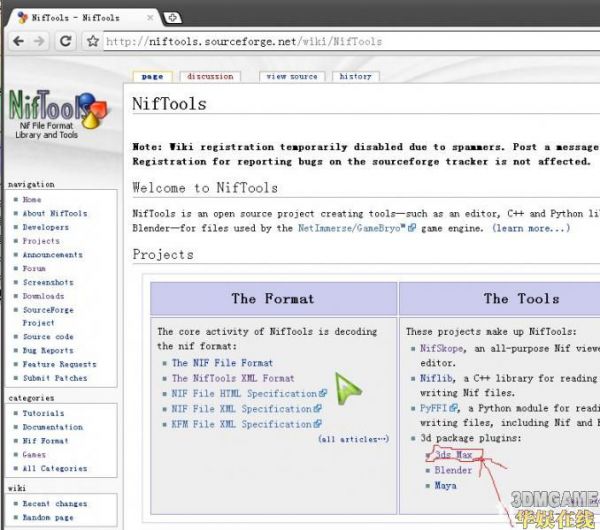Click the browser forward arrow button
Viewport: 600px width, 530px height.
pyautogui.click(x=39, y=41)
